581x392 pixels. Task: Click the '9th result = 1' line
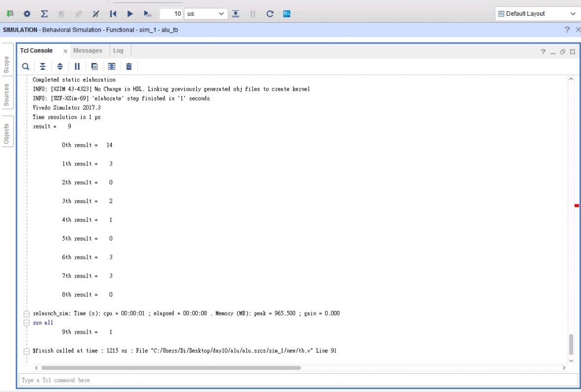pyautogui.click(x=87, y=332)
